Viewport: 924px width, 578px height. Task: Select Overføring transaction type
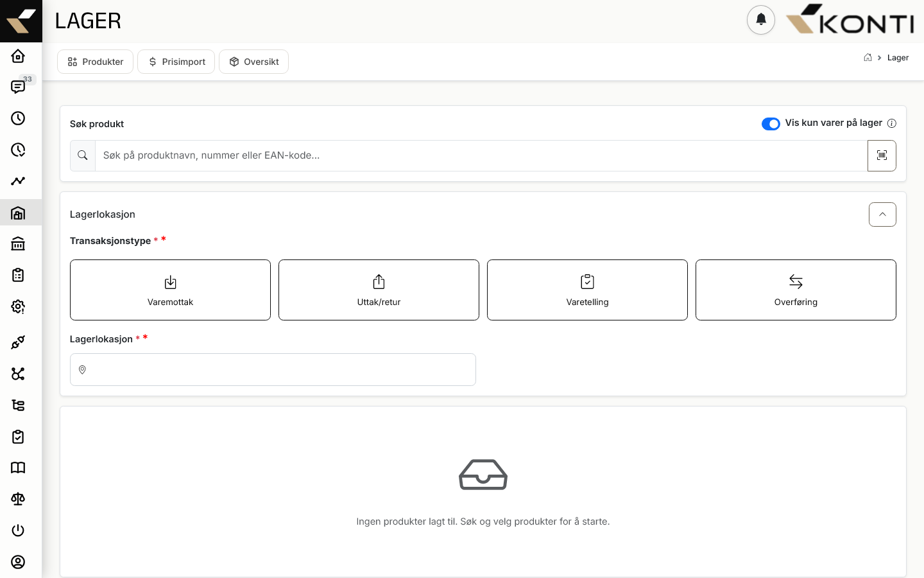[796, 290]
